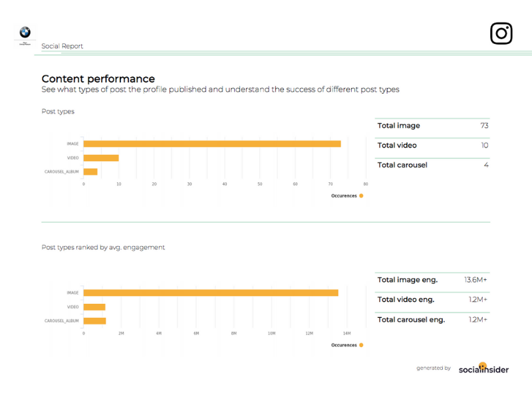Viewport: 532px width, 399px height.
Task: Click the Total video row
Action: 432,146
